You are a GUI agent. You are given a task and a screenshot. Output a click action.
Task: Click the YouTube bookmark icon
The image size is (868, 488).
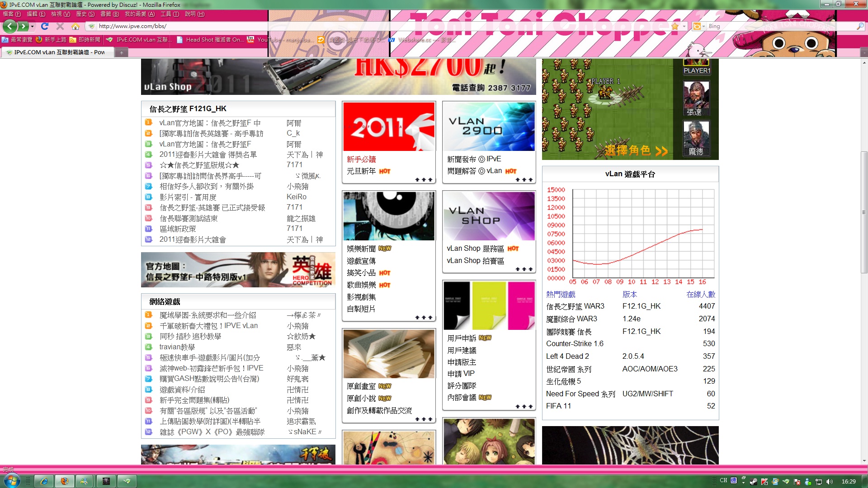250,40
